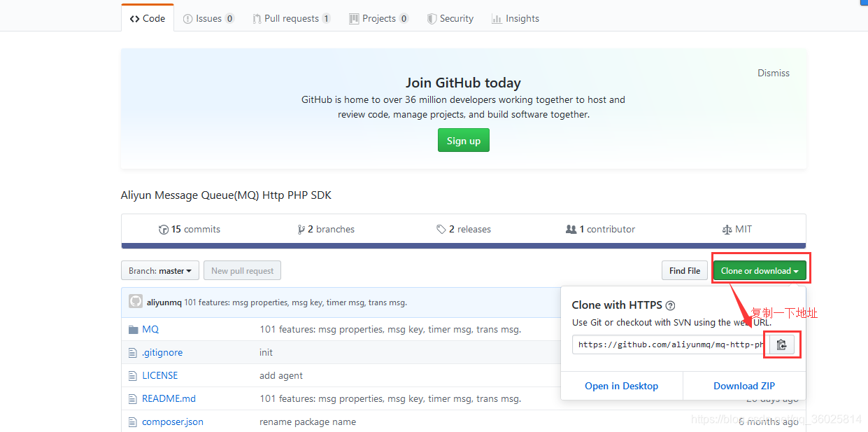This screenshot has height=432, width=868.
Task: Click Download ZIP
Action: pyautogui.click(x=744, y=386)
